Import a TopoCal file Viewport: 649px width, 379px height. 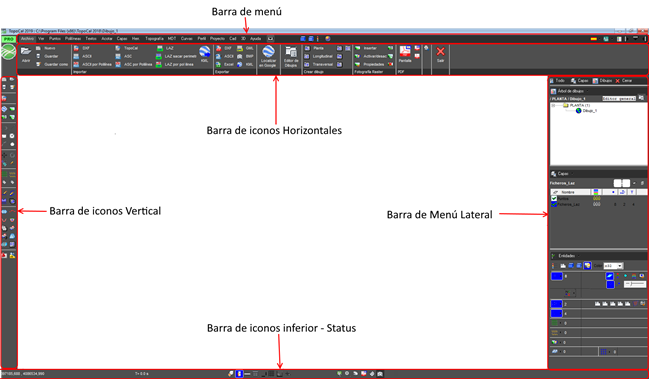point(127,48)
